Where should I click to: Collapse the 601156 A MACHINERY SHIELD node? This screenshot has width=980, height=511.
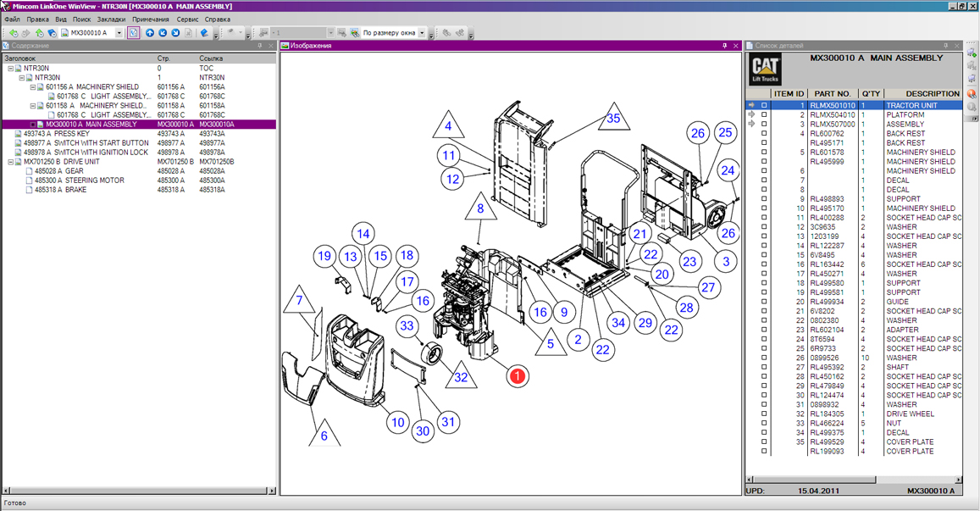tap(32, 87)
